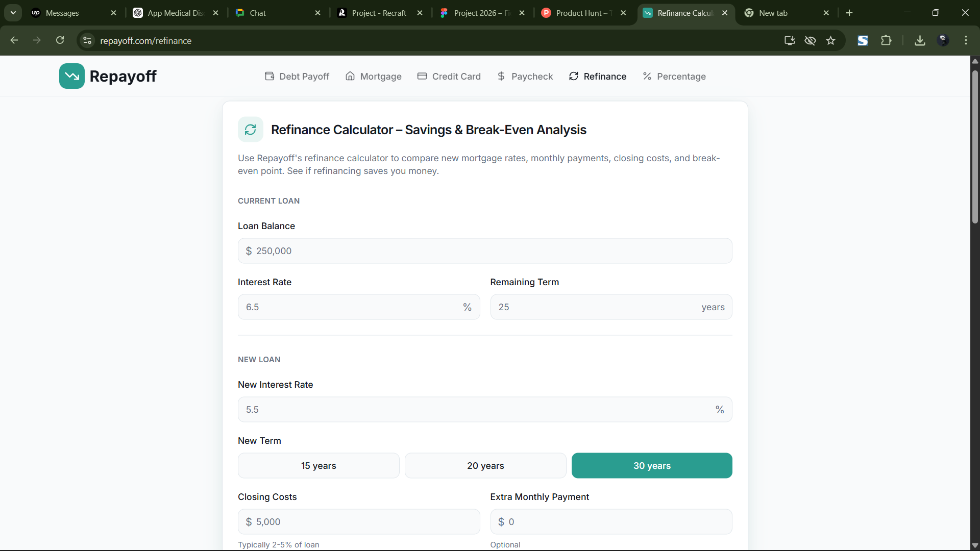Click the page vertical scrollbar thumb
Screen dimensions: 980x551
[975, 148]
